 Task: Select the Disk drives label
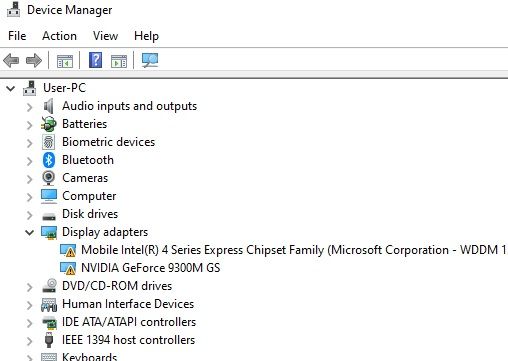90,214
